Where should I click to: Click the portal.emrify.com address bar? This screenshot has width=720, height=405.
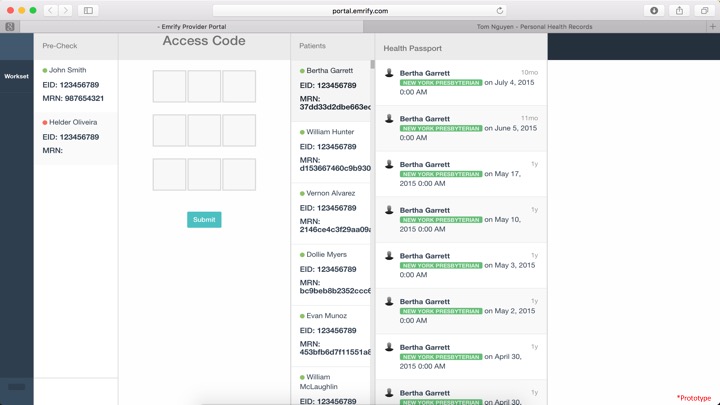pos(360,11)
